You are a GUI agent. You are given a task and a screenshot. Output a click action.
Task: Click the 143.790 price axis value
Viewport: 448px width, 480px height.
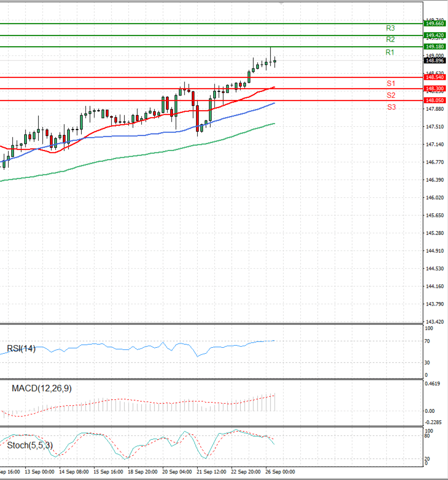[435, 304]
